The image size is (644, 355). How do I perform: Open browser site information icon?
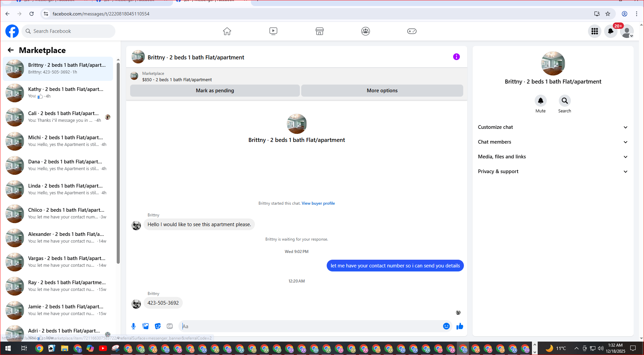46,14
